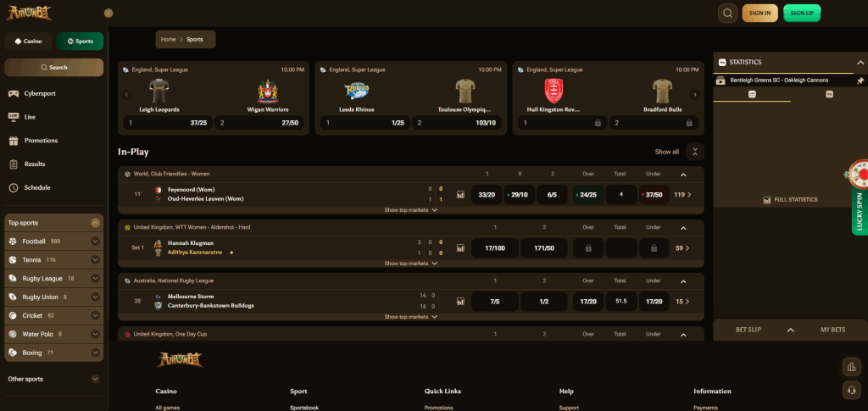This screenshot has height=411, width=868.
Task: Pick Toulouse Olympique odds 103/10
Action: pyautogui.click(x=457, y=123)
